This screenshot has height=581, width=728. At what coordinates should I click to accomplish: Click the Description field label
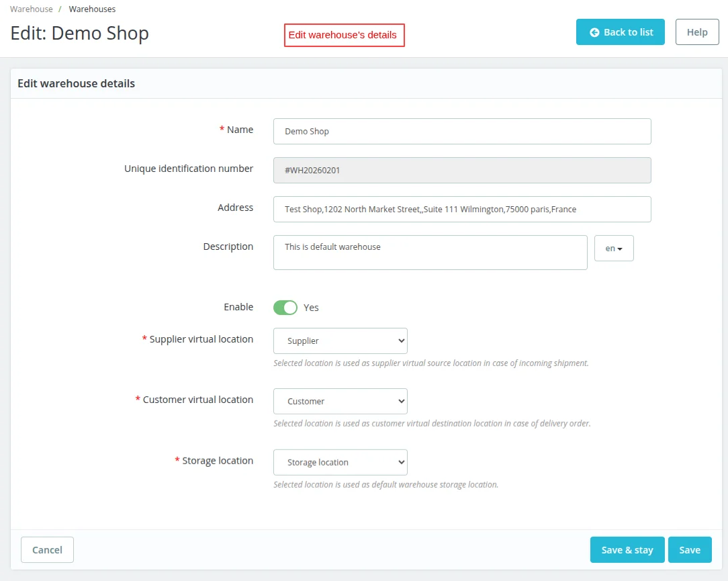coord(228,247)
